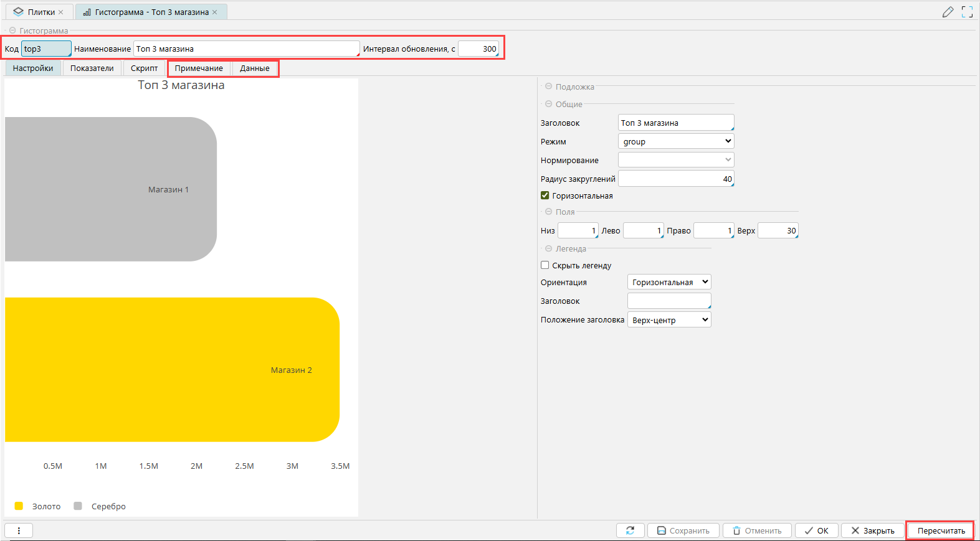Open the three-dot more options menu
The height and width of the screenshot is (541, 980).
pos(19,530)
